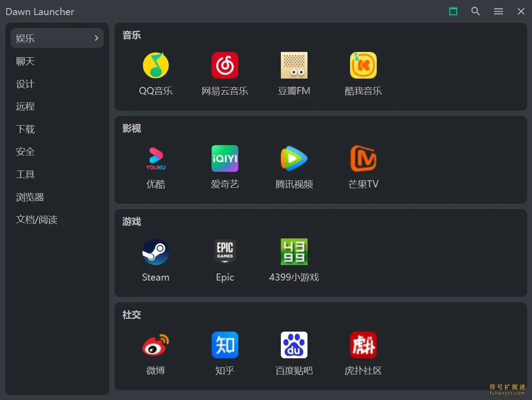
Task: Launch the 爱奇艺 iQIYI icon
Action: 225,158
